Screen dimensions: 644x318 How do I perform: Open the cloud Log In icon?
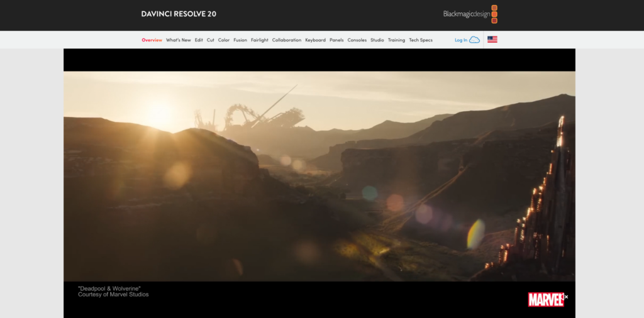click(474, 40)
